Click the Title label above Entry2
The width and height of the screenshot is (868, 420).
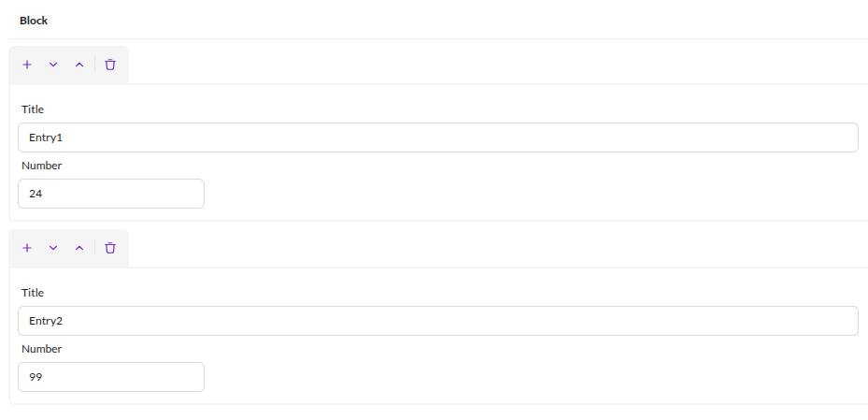tap(33, 293)
